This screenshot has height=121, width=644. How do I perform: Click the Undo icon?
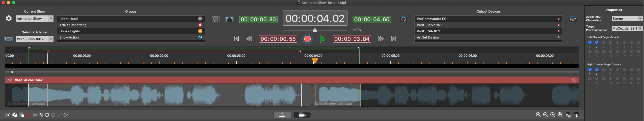point(47,115)
